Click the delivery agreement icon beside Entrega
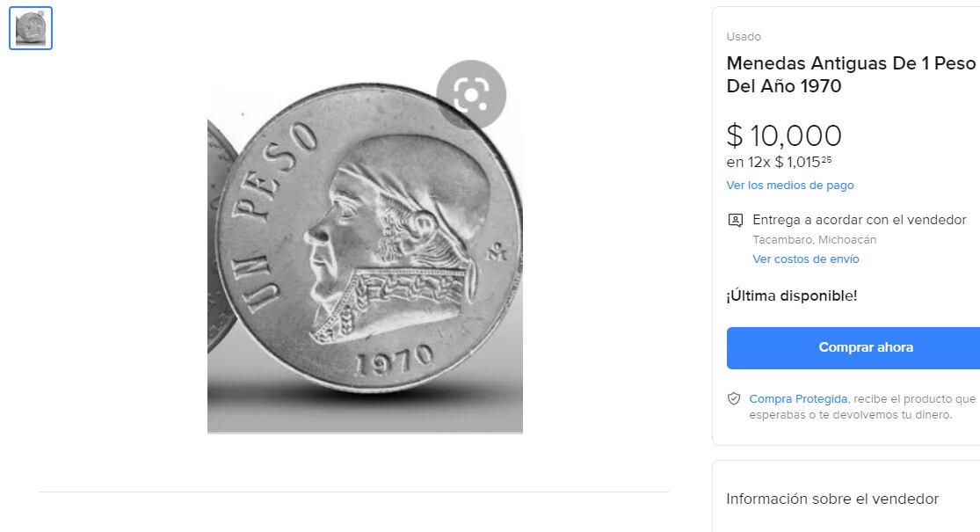The image size is (980, 532). [733, 219]
